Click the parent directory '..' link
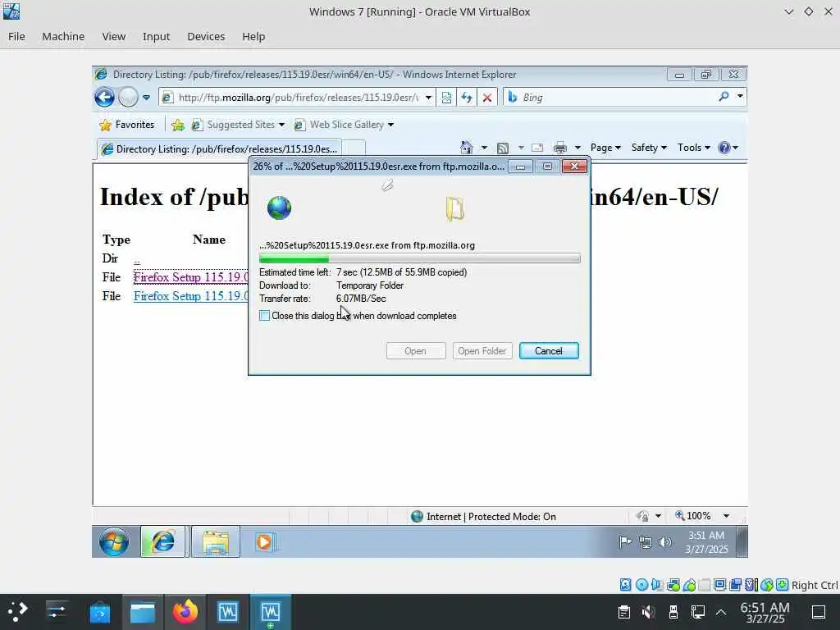Screen dimensions: 840x630 pyautogui.click(x=137, y=259)
